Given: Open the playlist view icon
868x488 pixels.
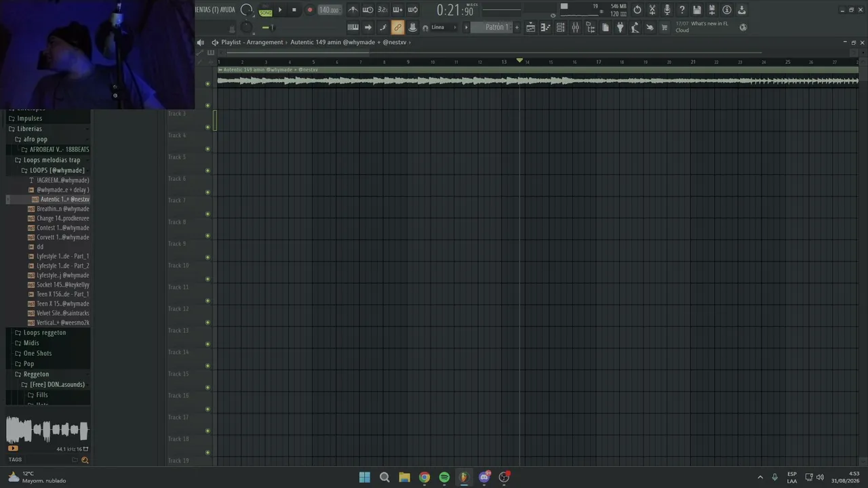Looking at the screenshot, I should (530, 27).
